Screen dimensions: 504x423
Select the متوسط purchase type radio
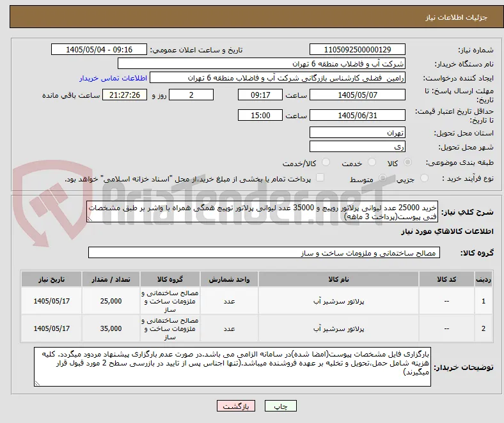click(x=382, y=178)
